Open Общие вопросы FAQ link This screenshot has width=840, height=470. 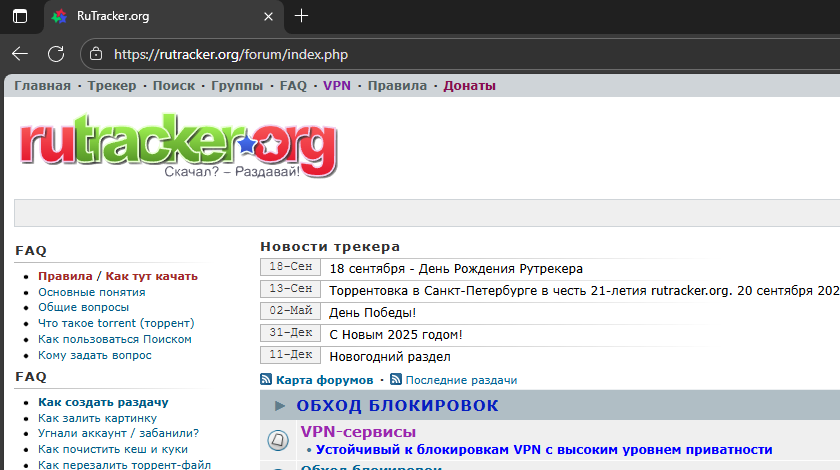84,307
